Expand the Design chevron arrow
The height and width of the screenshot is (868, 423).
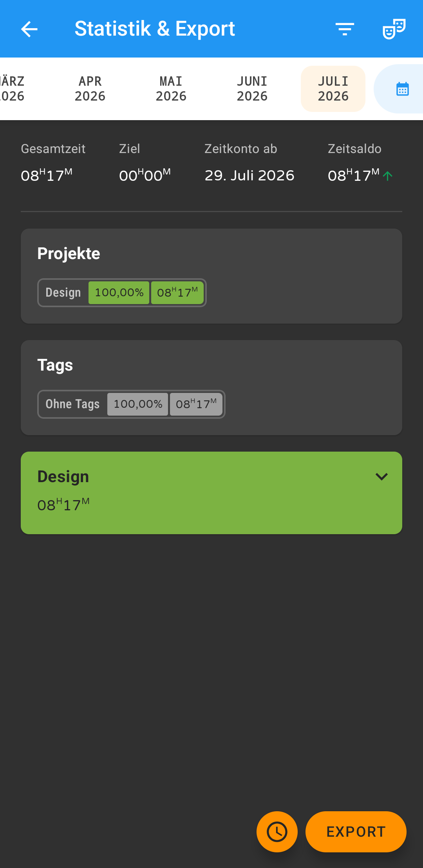click(x=381, y=477)
